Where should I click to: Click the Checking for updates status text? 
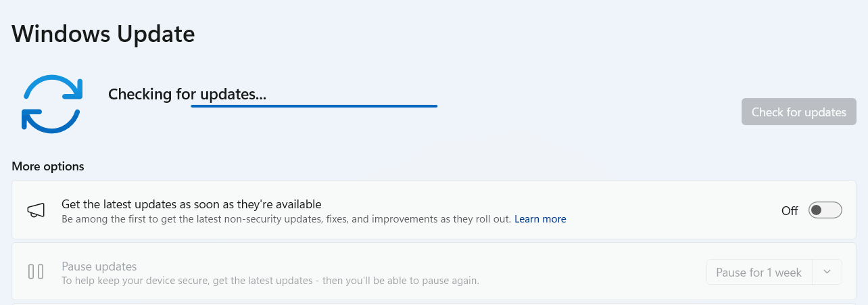coord(187,94)
